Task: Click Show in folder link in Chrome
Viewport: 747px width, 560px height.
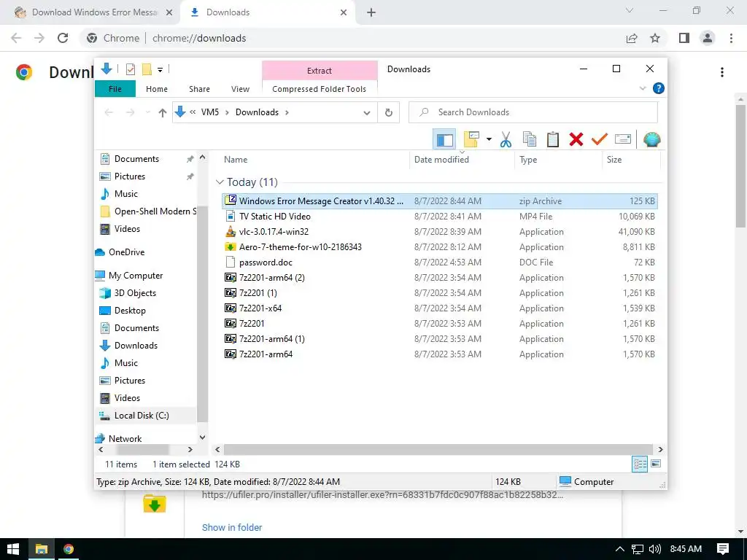Action: [x=232, y=527]
